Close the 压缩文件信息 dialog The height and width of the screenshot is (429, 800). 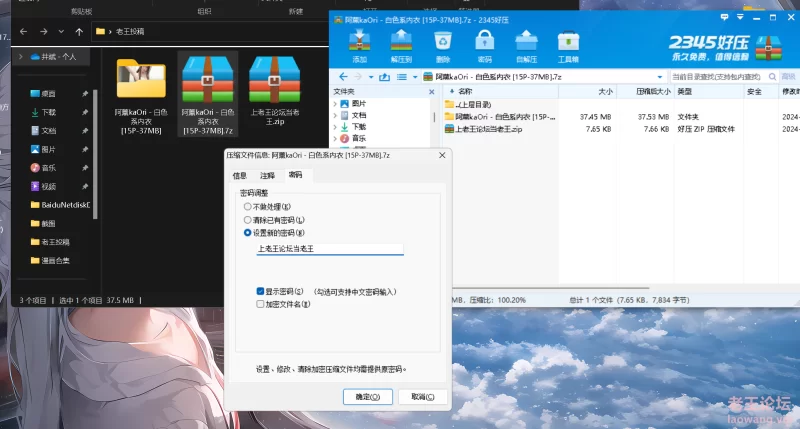442,155
